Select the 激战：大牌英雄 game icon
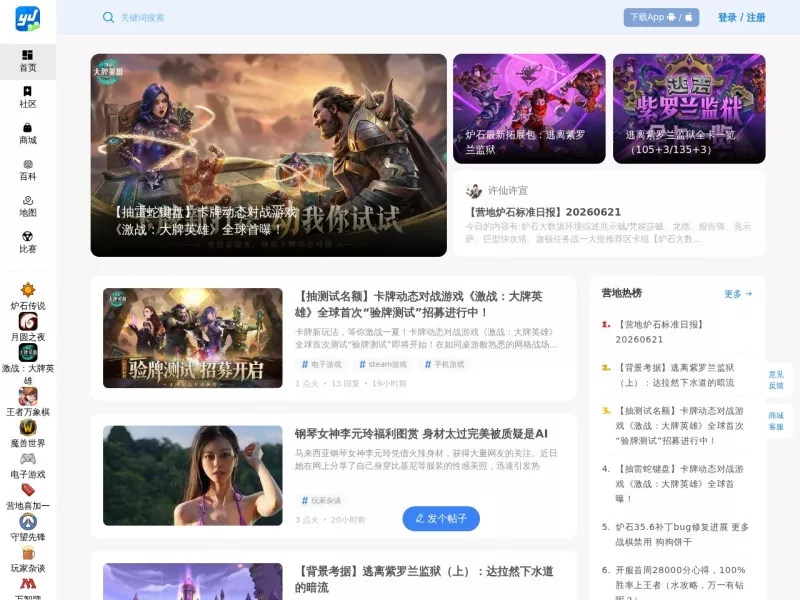Viewport: 800px width, 600px height. (x=28, y=353)
